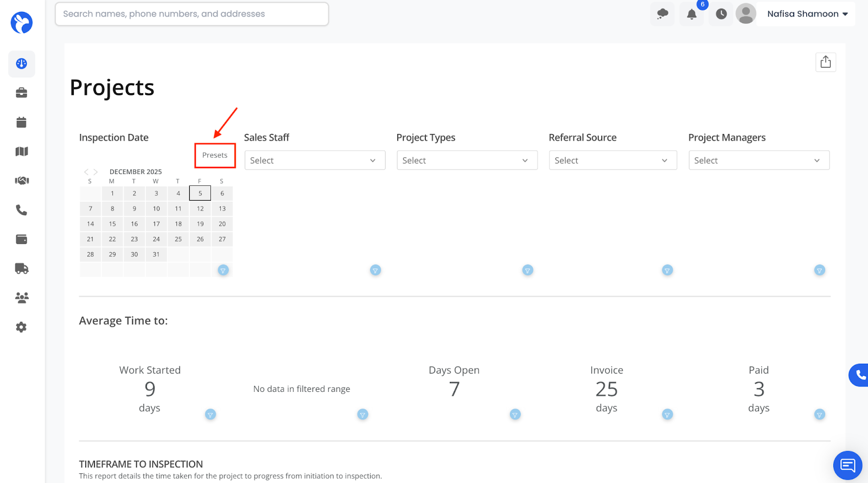This screenshot has height=483, width=868.
Task: Open the wallet icon in sidebar
Action: [x=22, y=239]
